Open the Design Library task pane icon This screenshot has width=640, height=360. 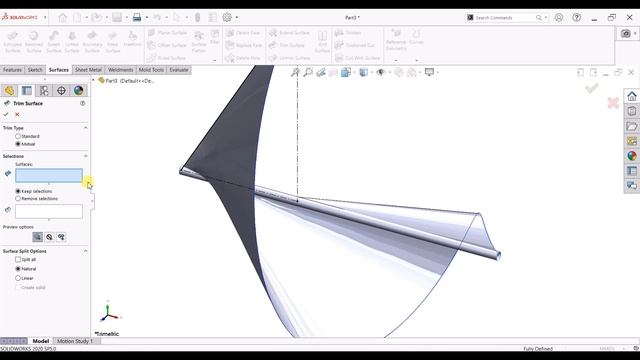coord(632,111)
